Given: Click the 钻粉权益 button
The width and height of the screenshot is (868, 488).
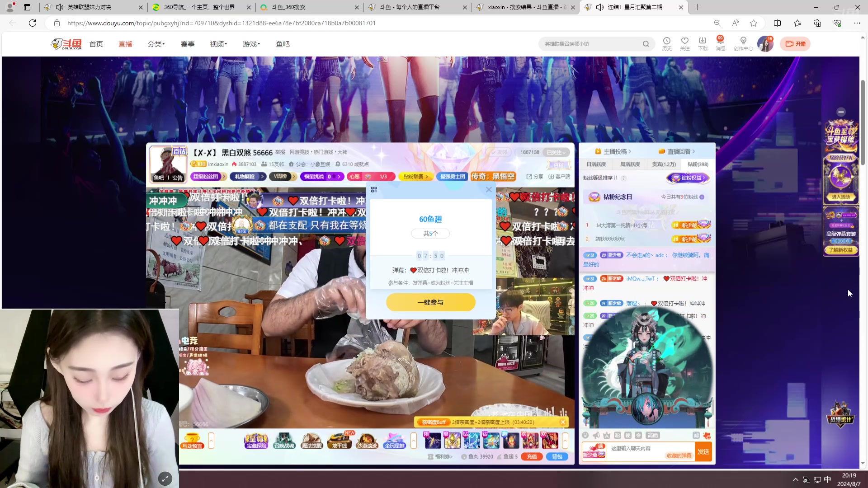Looking at the screenshot, I should pyautogui.click(x=688, y=178).
